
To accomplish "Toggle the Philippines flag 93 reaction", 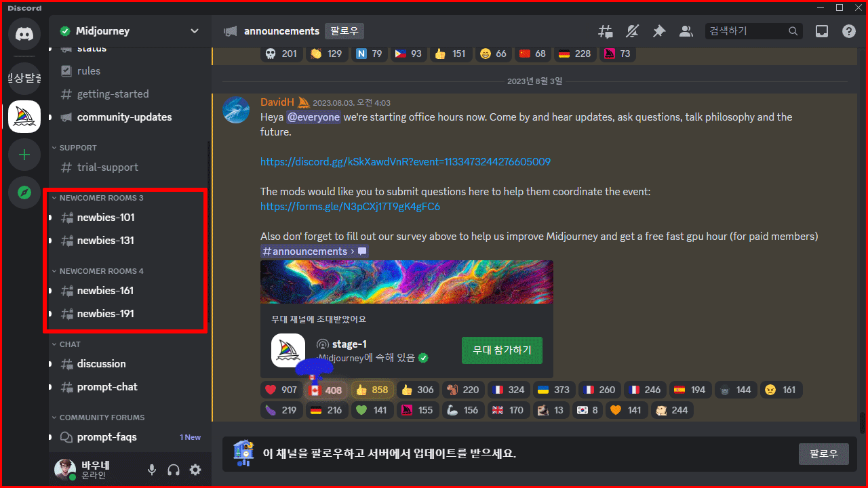I will (409, 54).
